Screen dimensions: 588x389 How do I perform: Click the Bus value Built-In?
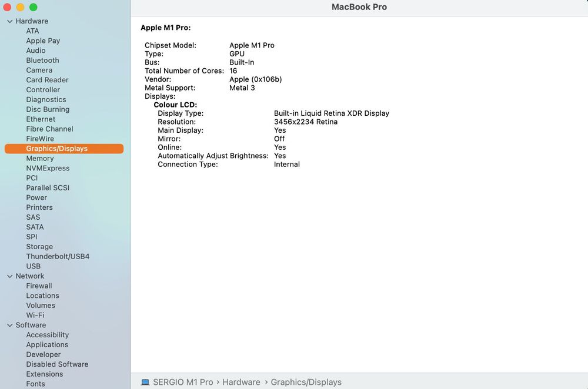coord(242,63)
